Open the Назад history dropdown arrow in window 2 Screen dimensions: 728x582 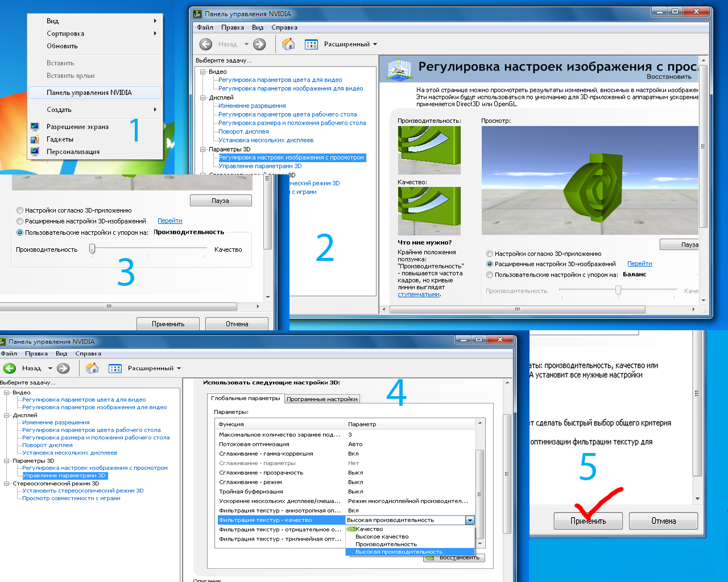[246, 44]
